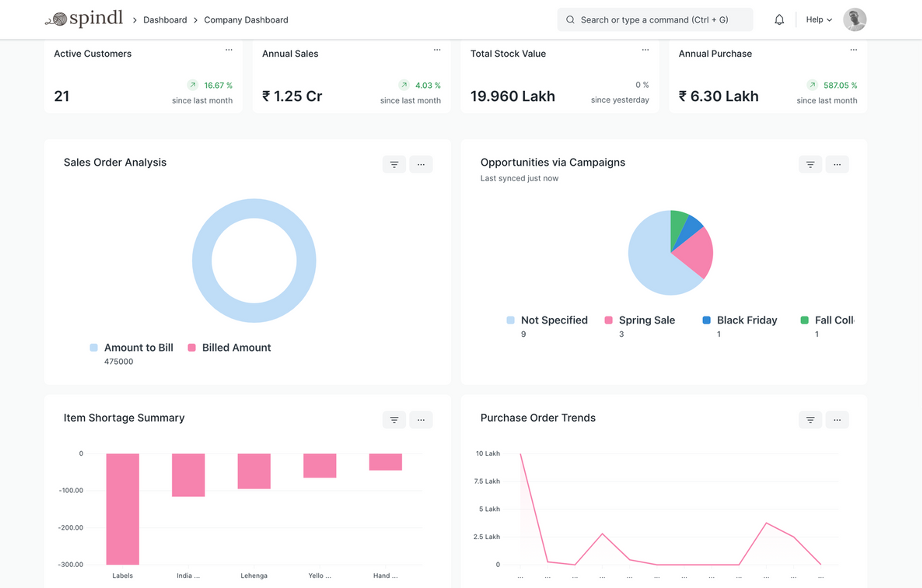Screen dimensions: 922x588
Task: Open the Annual Sales number card
Action: pyautogui.click(x=292, y=96)
